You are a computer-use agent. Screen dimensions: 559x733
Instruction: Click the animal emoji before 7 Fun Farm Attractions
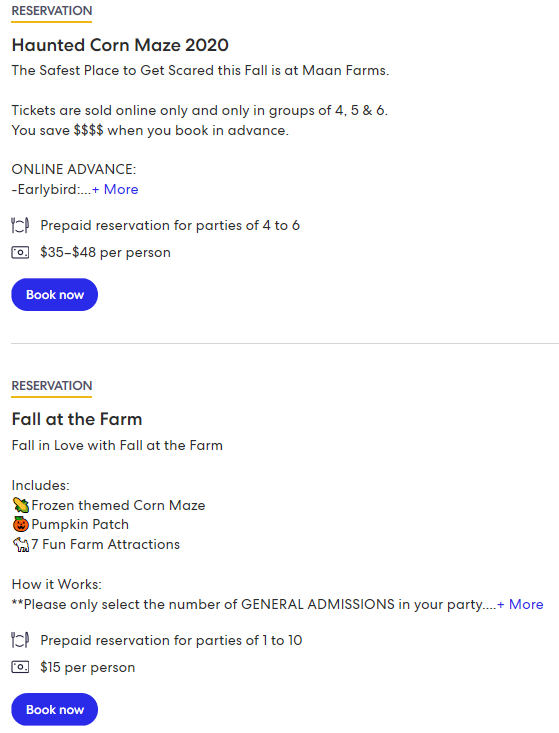[21, 545]
